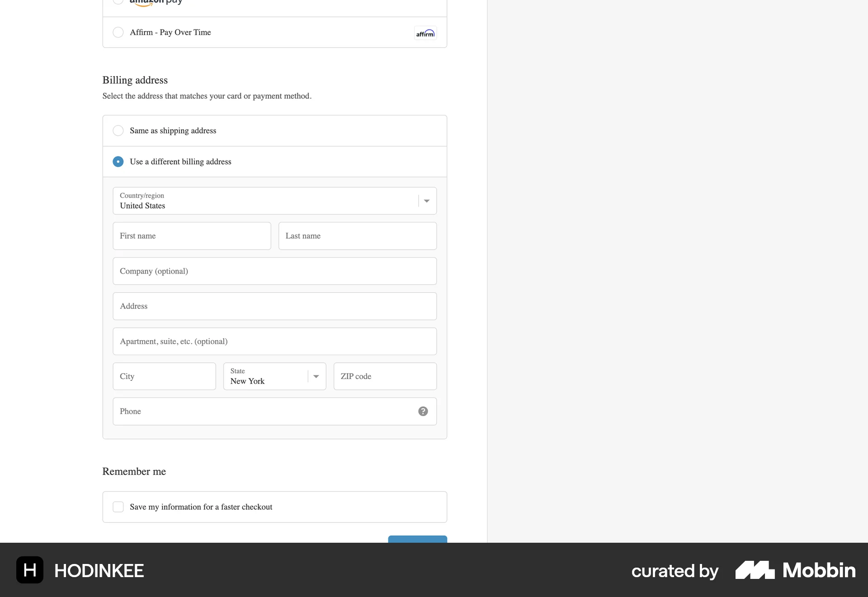Select "Use a different billing address"
Viewport: 868px width, 597px height.
coord(118,161)
